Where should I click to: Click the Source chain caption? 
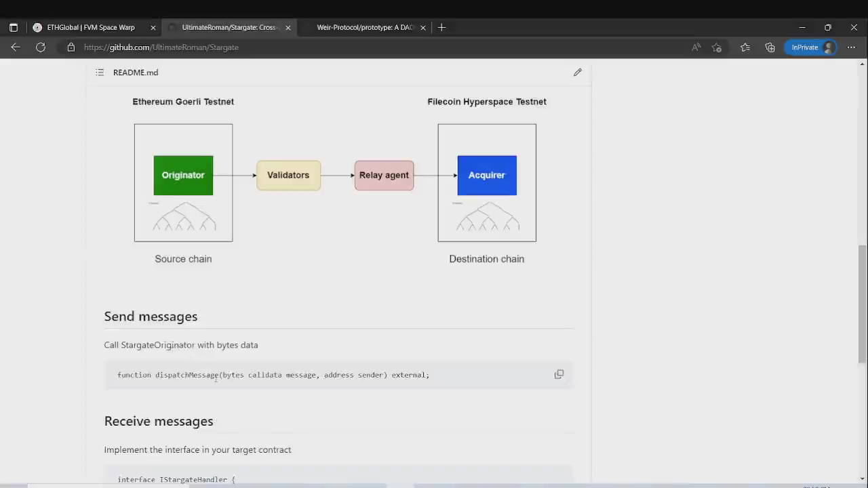(x=183, y=259)
